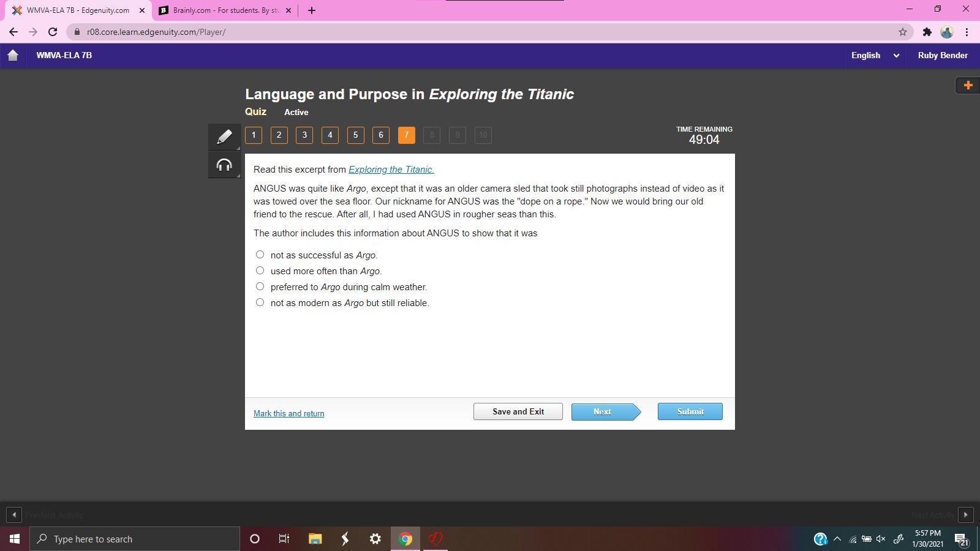Go to the Next question

point(606,411)
